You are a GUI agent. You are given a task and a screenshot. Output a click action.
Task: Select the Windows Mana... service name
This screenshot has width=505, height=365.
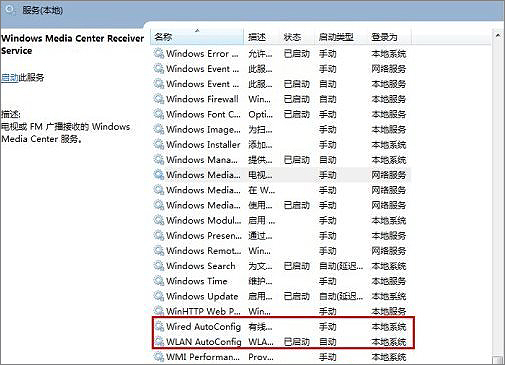[x=202, y=160]
